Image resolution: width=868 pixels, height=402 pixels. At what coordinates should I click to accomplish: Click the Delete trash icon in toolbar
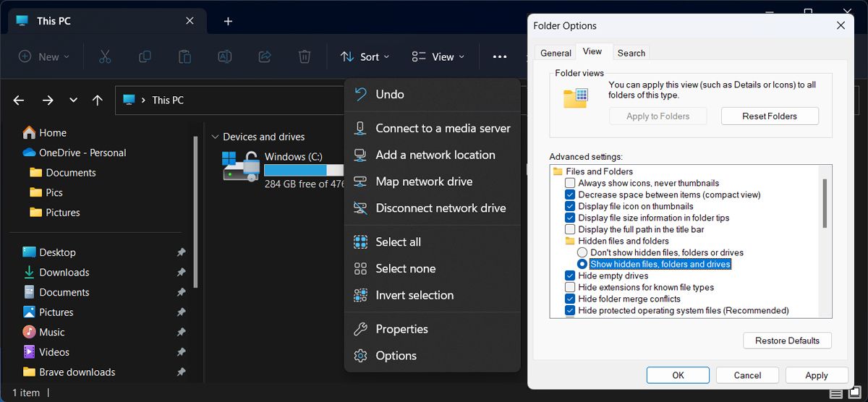[x=305, y=56]
